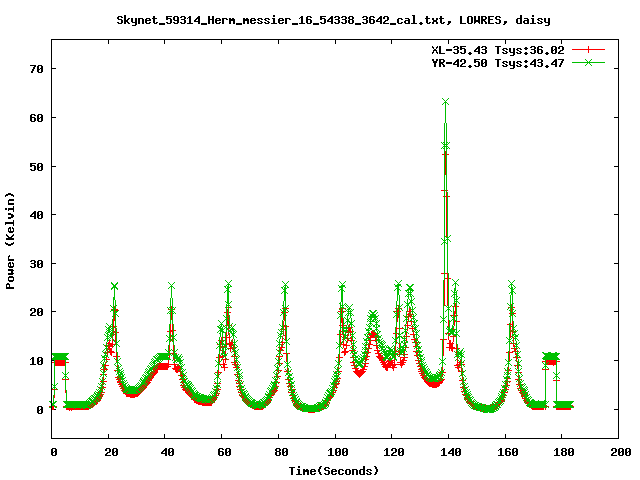Click y-axis tick label 40

click(x=37, y=215)
